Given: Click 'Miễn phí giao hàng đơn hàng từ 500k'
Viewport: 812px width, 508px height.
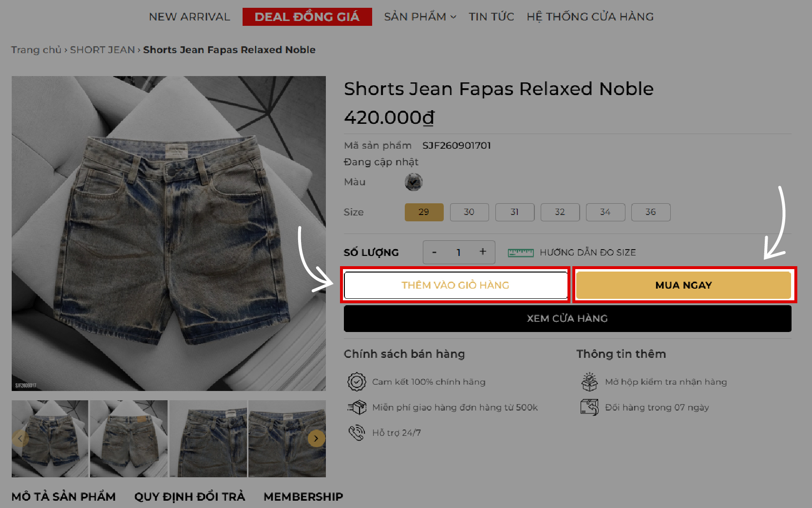Looking at the screenshot, I should 455,407.
